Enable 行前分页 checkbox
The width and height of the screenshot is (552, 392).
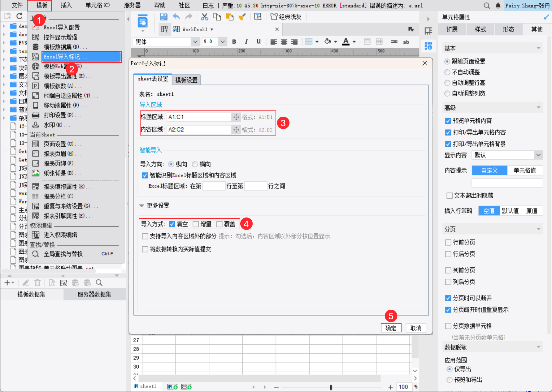[x=448, y=242]
